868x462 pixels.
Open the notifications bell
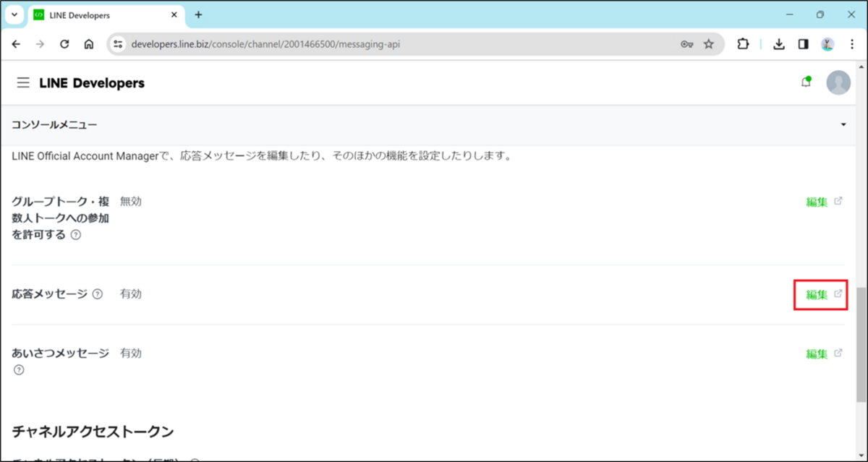tap(806, 82)
